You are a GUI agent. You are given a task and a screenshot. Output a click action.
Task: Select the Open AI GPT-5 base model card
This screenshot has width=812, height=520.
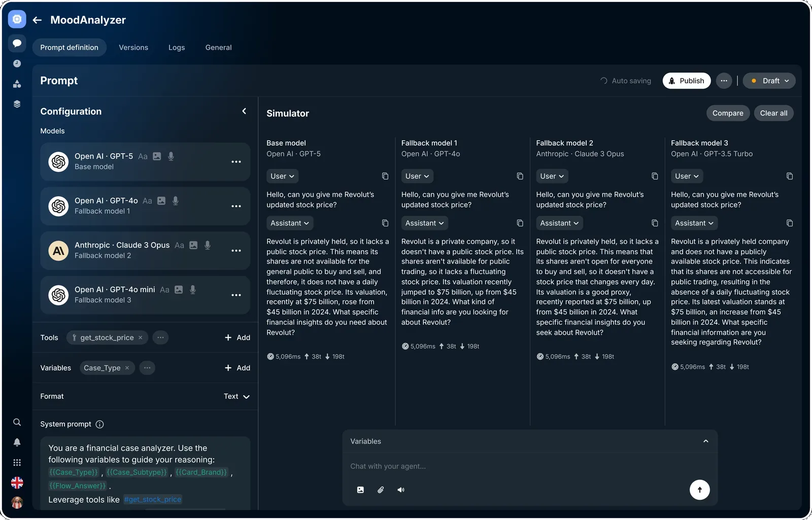tap(145, 162)
